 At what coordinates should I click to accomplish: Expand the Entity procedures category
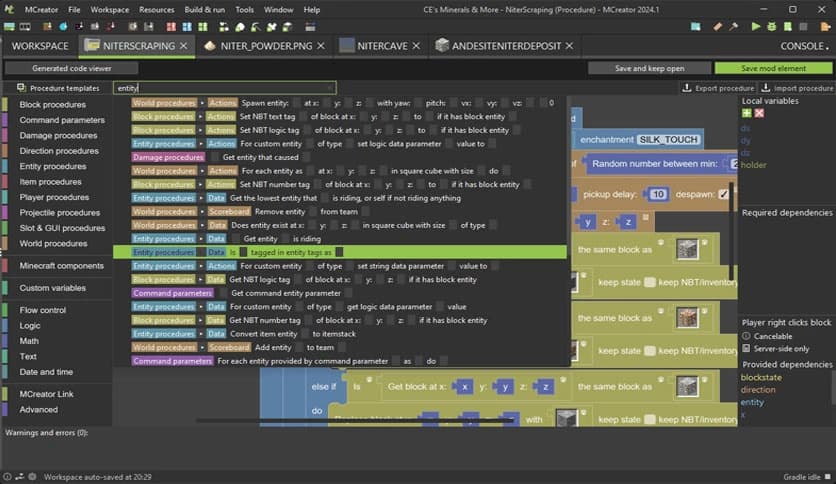(52, 166)
